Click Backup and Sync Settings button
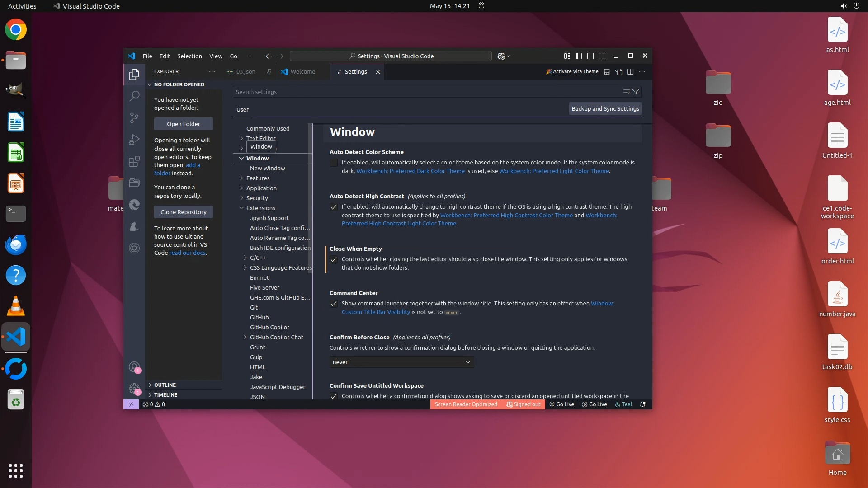This screenshot has height=488, width=868. click(605, 108)
